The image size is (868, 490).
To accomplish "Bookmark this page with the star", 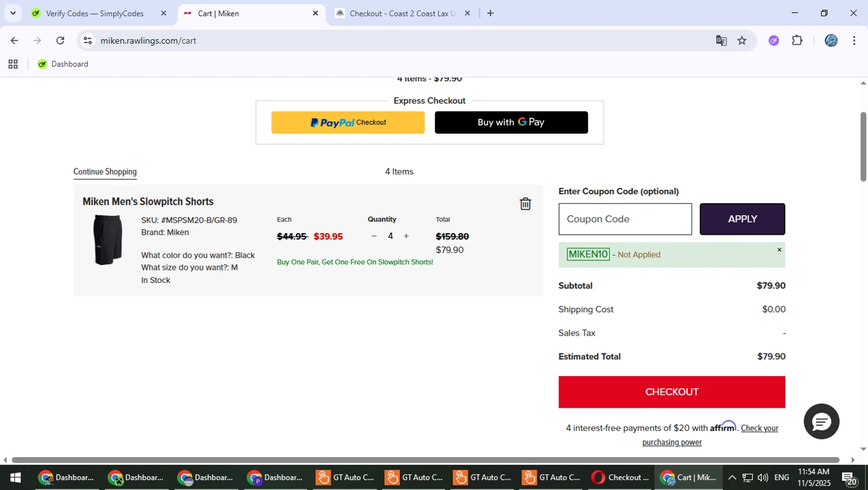I will click(742, 40).
